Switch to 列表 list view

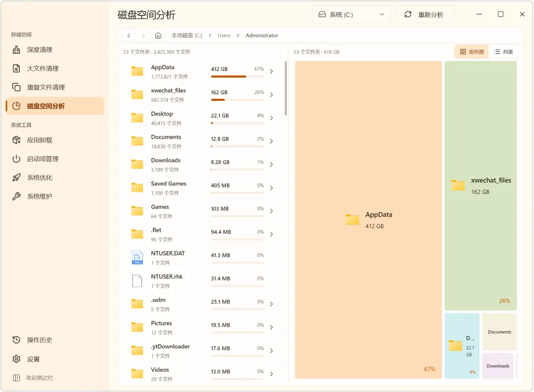coord(503,52)
